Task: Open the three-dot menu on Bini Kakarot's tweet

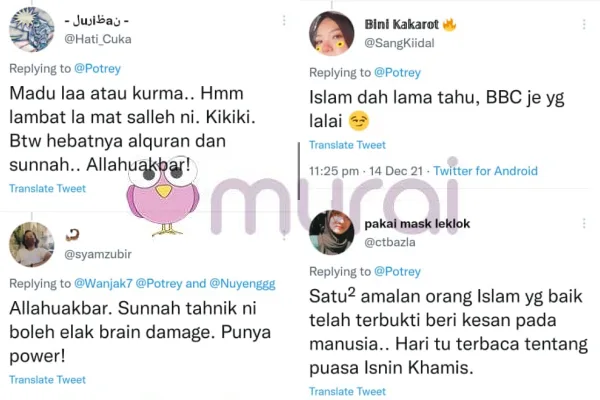Action: click(x=584, y=24)
